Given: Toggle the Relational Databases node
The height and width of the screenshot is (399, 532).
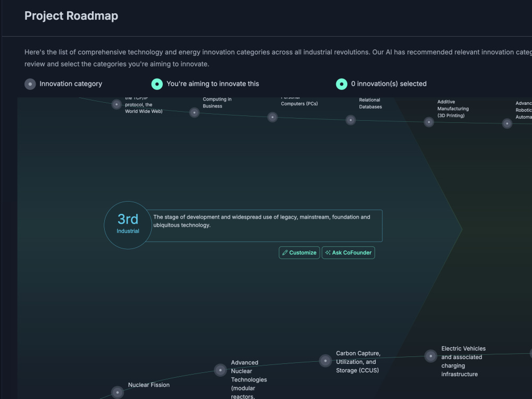Looking at the screenshot, I should coord(351,120).
